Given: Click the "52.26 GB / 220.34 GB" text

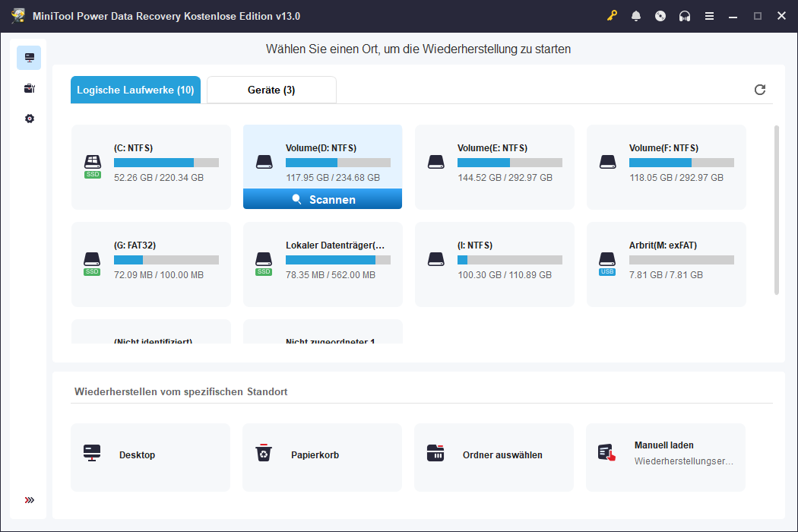Looking at the screenshot, I should pyautogui.click(x=159, y=178).
